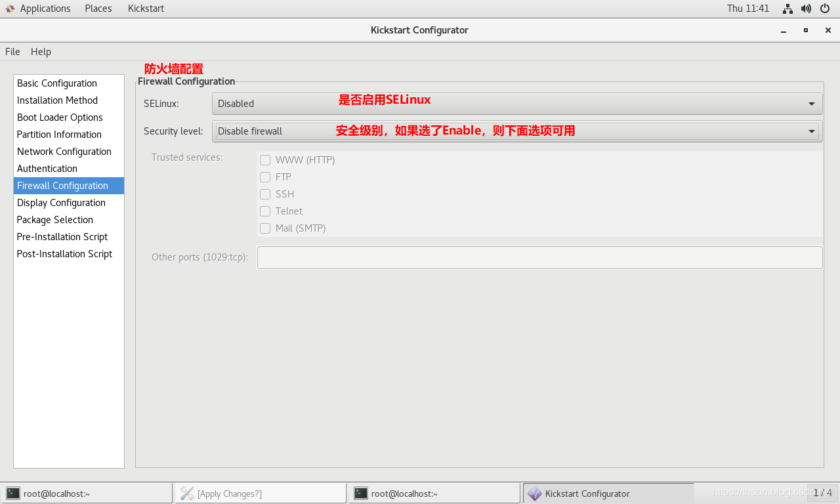Go to Package Selection section

coord(55,220)
